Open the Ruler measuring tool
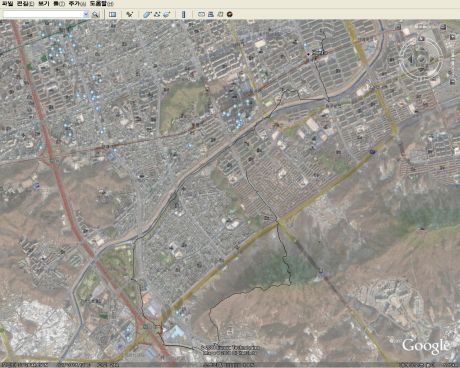460x368 pixels. [x=183, y=14]
